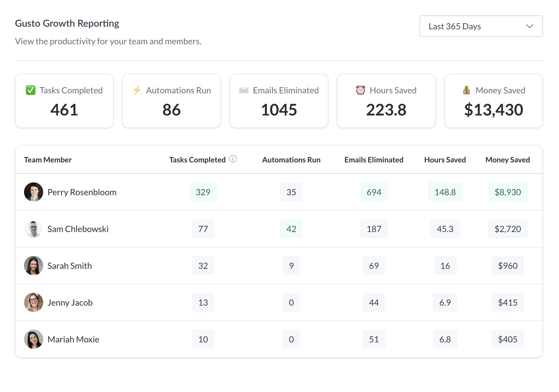This screenshot has height=392, width=559.
Task: Select the Jenny Jacob team member name
Action: pyautogui.click(x=70, y=302)
